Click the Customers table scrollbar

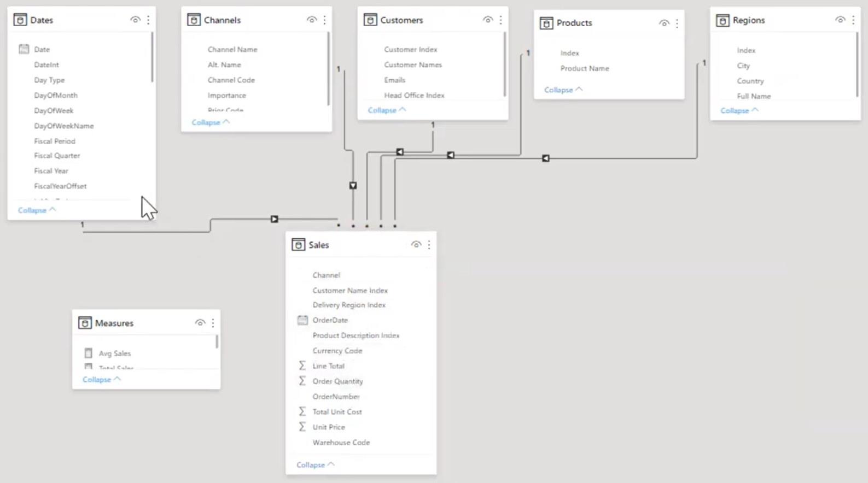tap(504, 64)
